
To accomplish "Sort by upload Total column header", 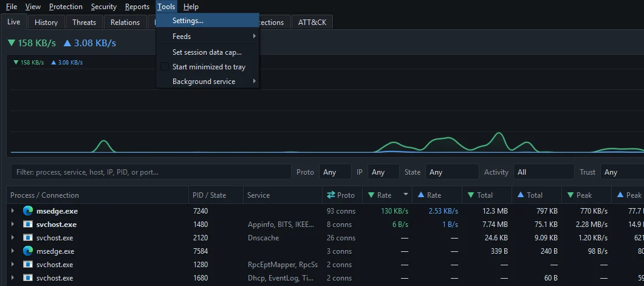I will pyautogui.click(x=537, y=195).
